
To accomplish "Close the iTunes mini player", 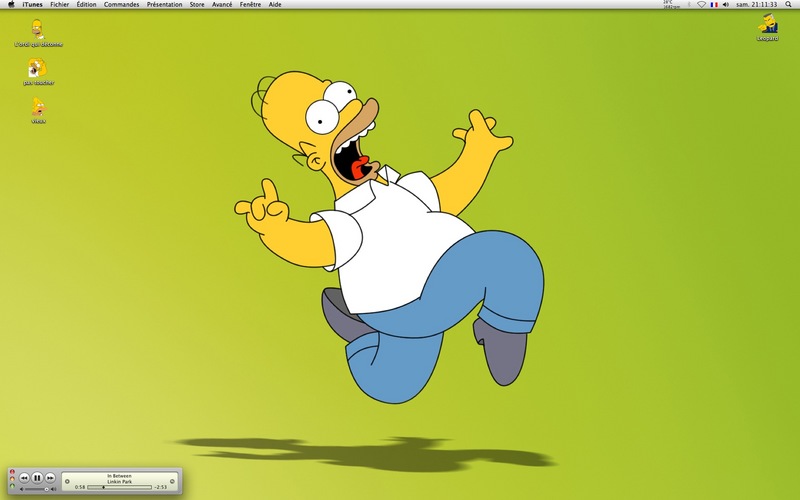I will (12, 472).
